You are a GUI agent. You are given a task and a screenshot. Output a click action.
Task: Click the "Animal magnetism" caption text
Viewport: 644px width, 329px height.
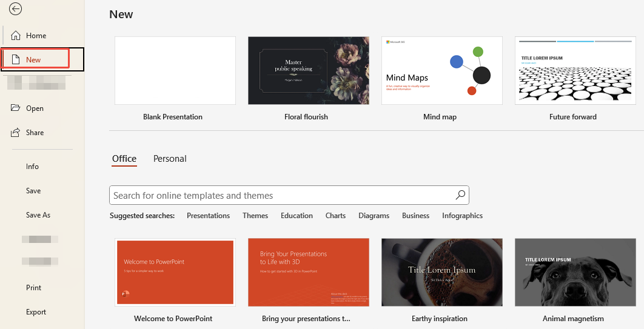coord(574,318)
